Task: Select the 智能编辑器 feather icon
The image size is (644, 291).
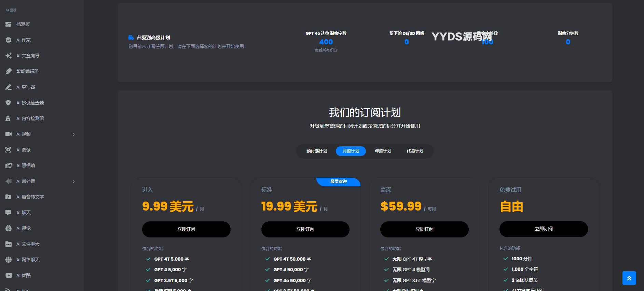Action: click(x=8, y=71)
